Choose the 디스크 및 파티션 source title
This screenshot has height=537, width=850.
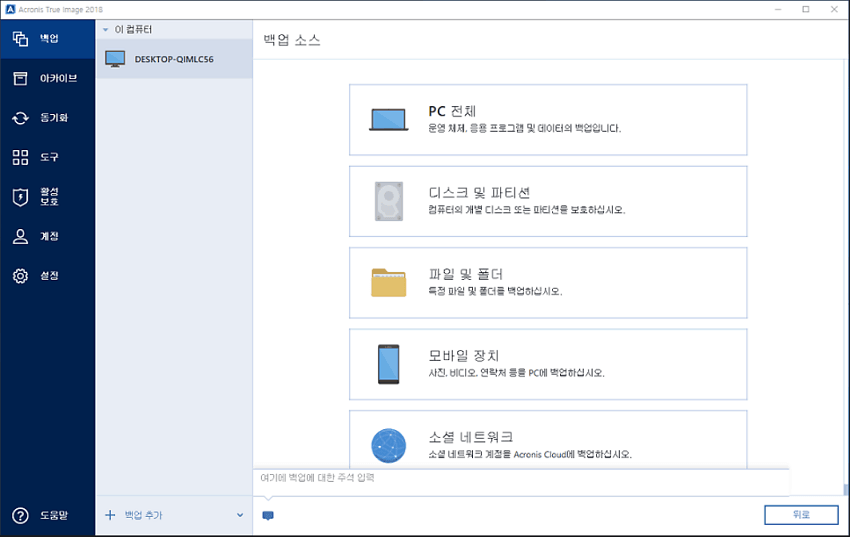[x=479, y=193]
